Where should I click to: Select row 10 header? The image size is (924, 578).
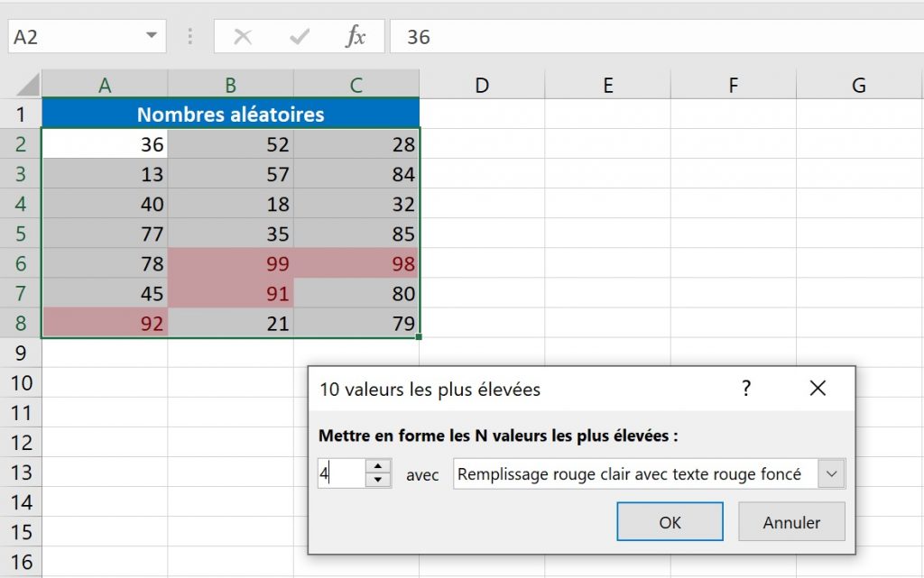click(20, 383)
